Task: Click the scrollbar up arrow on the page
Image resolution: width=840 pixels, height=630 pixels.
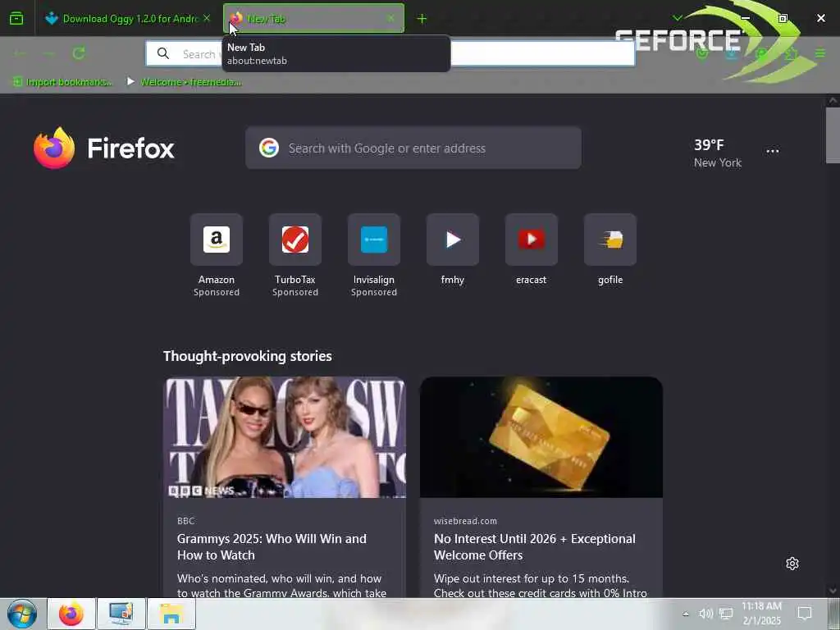Action: tap(833, 100)
